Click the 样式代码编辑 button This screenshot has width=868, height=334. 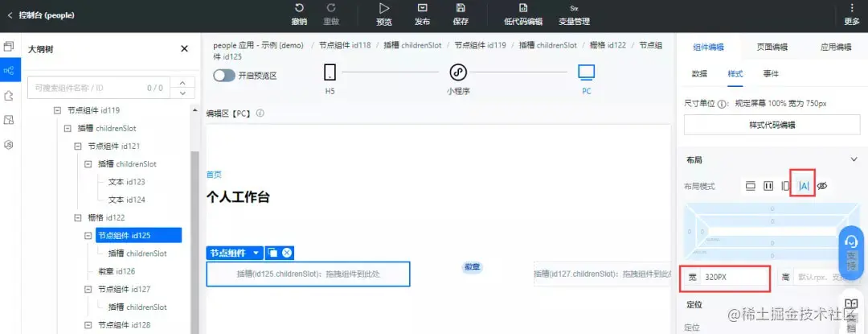coord(772,126)
